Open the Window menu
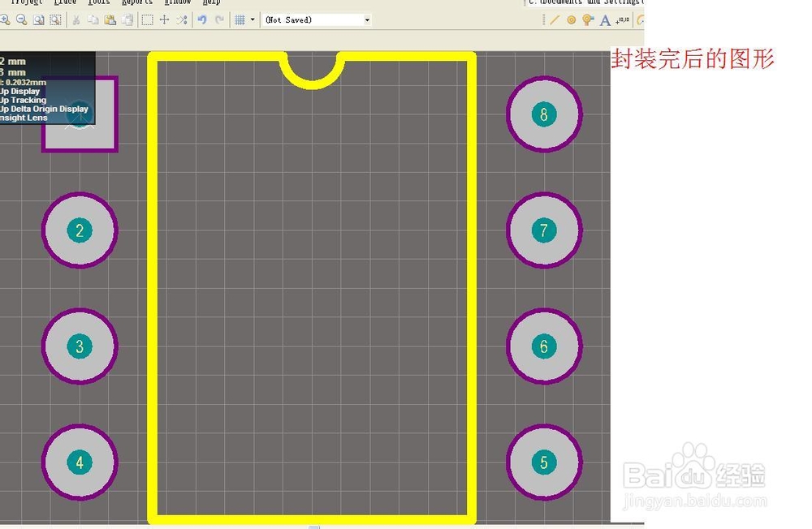The width and height of the screenshot is (812, 529). 178,2
